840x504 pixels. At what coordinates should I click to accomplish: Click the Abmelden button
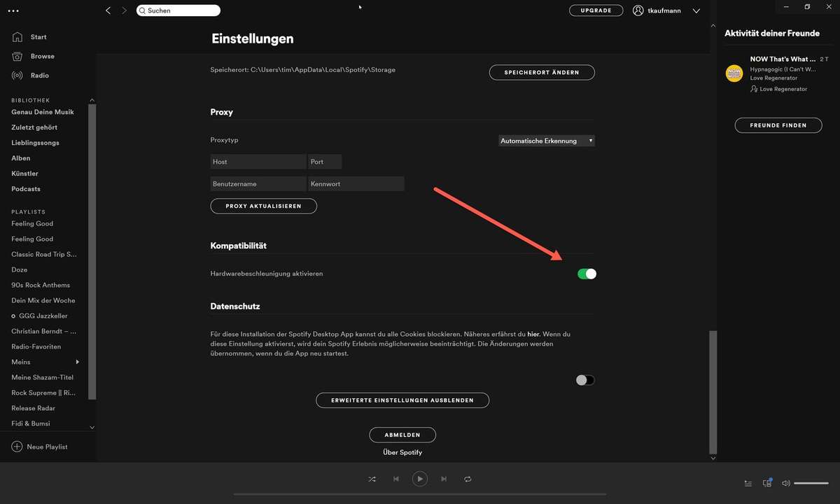coord(402,435)
